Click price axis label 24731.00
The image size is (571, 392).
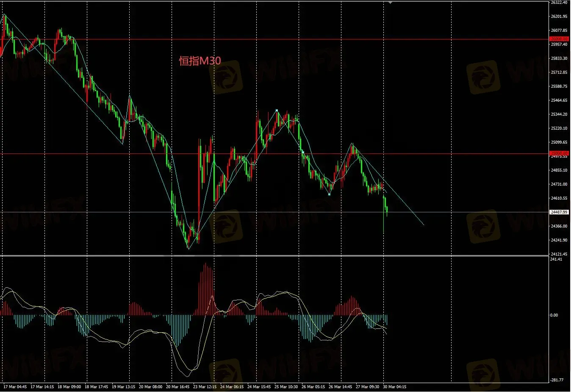tap(559, 184)
